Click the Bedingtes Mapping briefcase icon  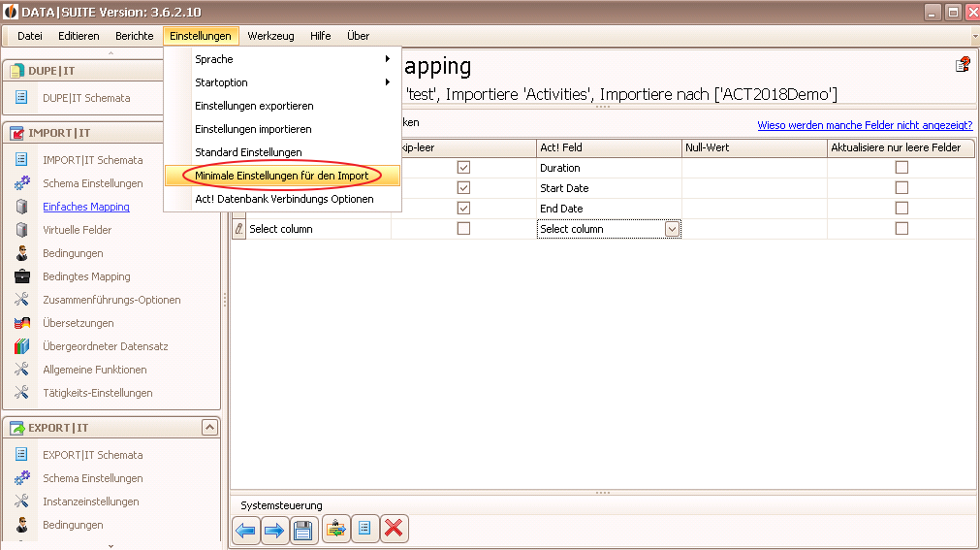pyautogui.click(x=22, y=276)
